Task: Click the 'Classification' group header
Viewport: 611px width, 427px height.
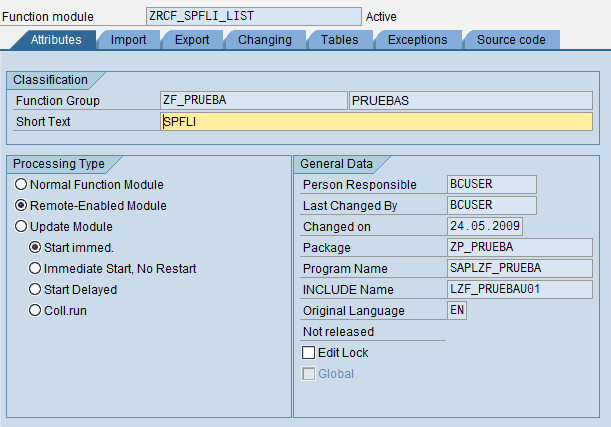Action: click(50, 80)
